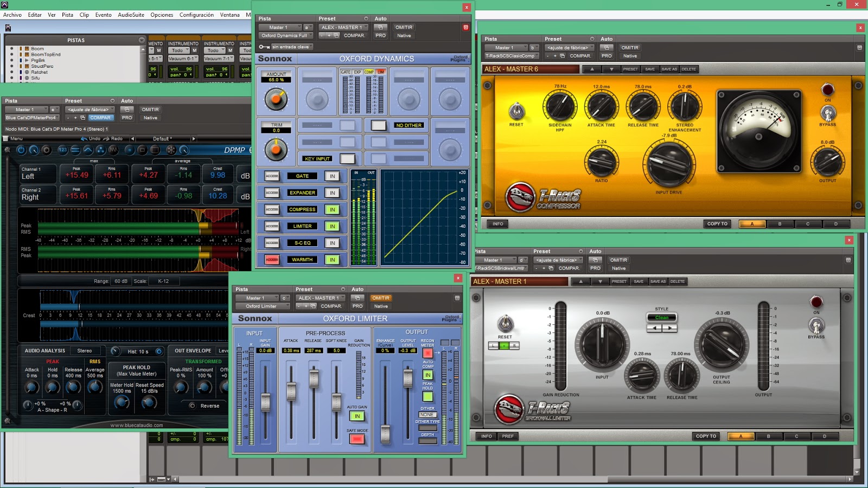Click the INPUT knob on Brickwall Limiter
Image resolution: width=868 pixels, height=488 pixels.
(x=602, y=345)
